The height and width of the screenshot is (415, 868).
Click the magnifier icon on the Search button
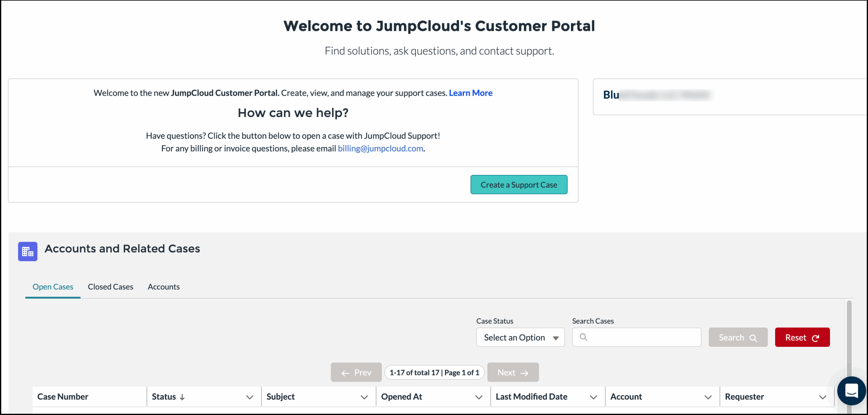pos(754,337)
